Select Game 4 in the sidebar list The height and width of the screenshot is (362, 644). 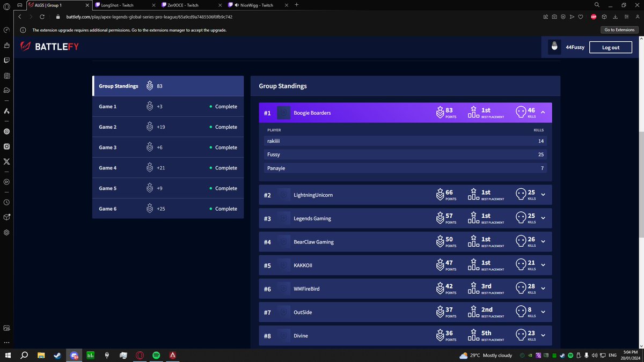(x=168, y=167)
